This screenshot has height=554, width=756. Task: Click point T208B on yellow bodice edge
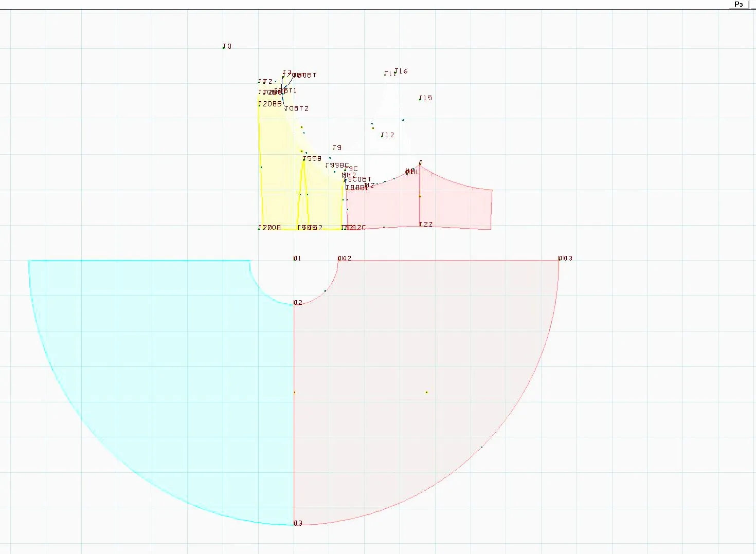(269, 104)
